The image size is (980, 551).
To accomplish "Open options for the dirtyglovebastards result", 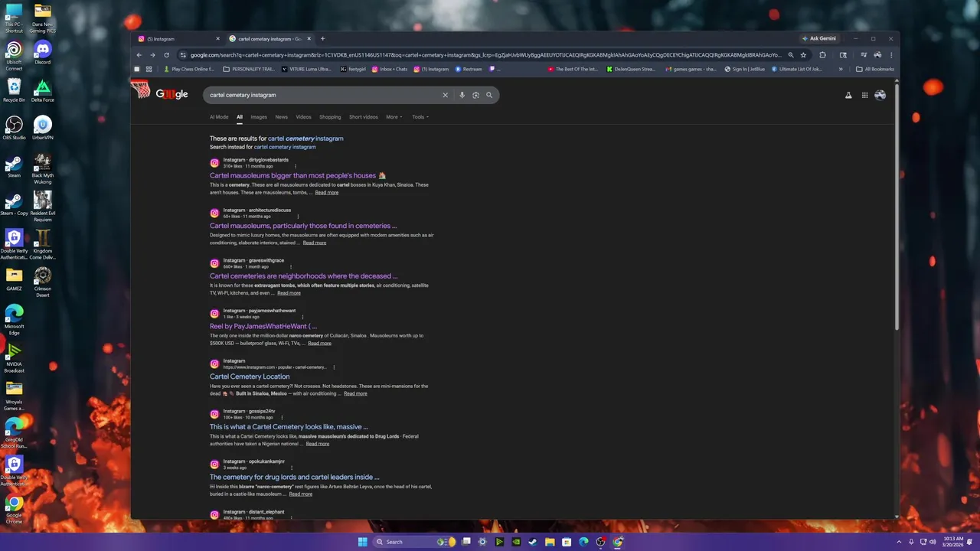I will pyautogui.click(x=296, y=166).
